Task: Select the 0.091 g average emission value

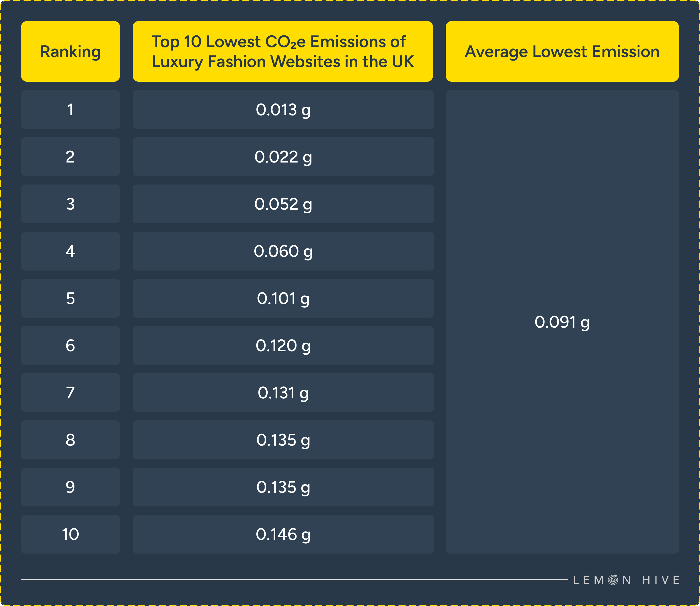Action: coord(562,322)
